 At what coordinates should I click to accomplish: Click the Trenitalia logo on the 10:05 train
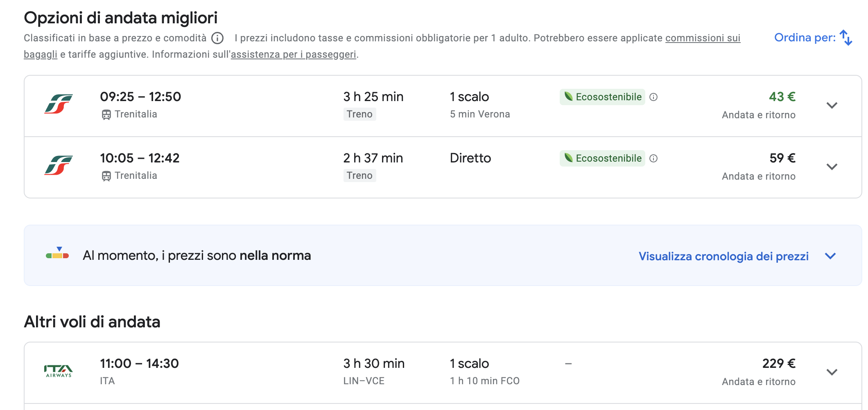pyautogui.click(x=59, y=165)
